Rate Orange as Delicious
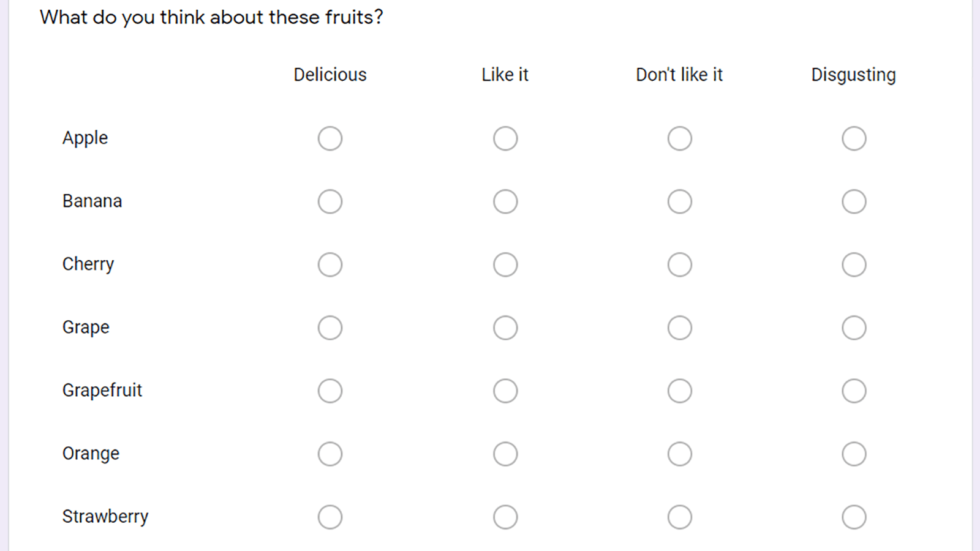 (330, 454)
